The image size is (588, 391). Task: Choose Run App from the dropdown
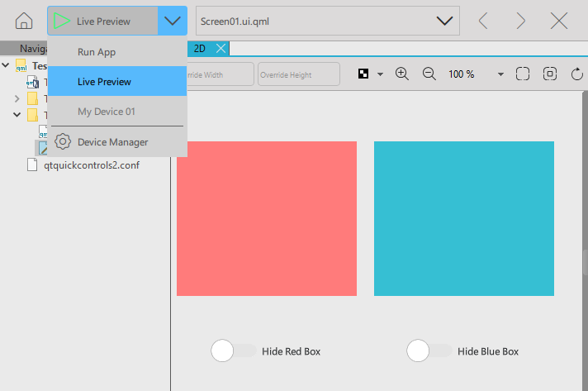[117, 52]
